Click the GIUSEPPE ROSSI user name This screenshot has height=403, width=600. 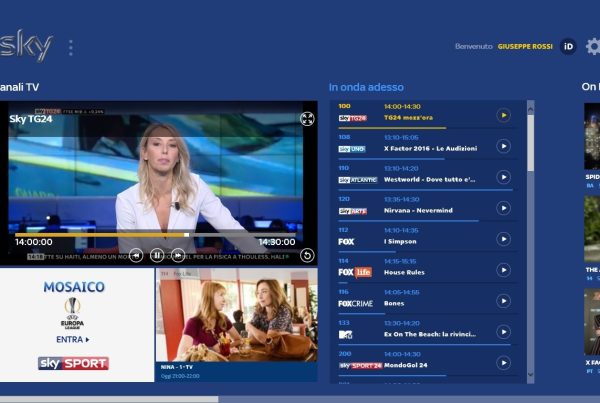526,46
